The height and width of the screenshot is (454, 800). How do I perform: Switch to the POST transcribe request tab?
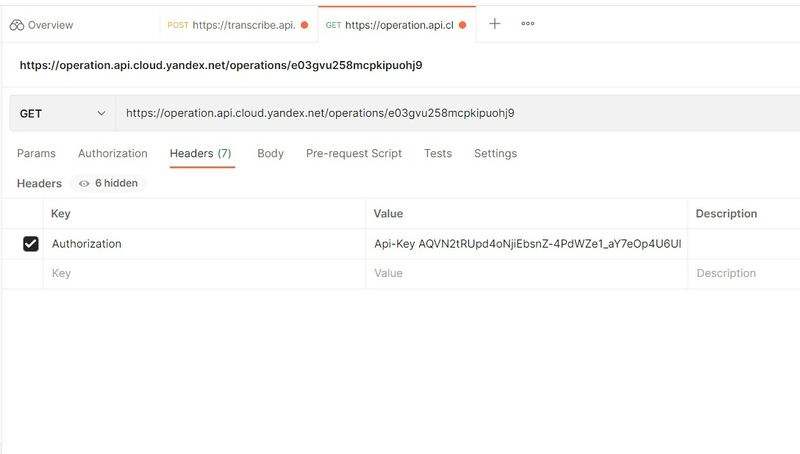[x=230, y=25]
